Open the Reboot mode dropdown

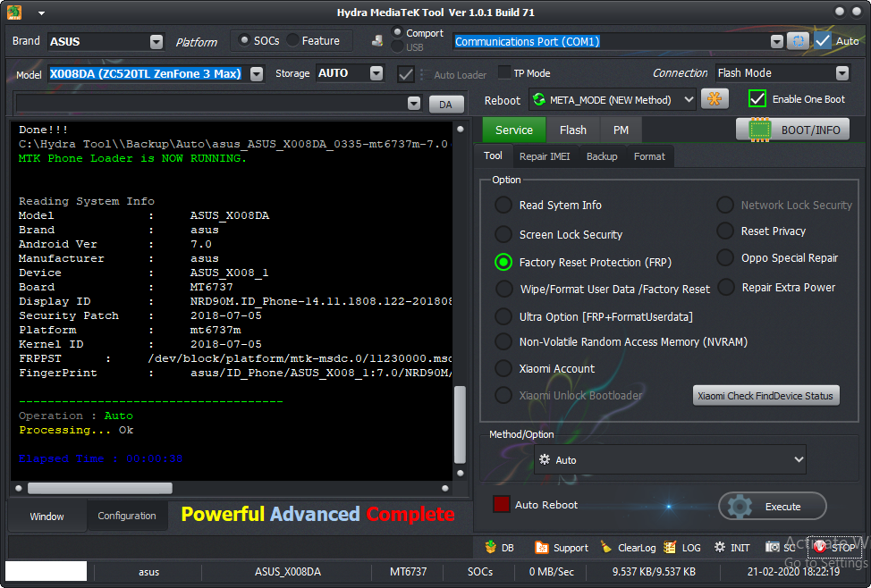pyautogui.click(x=689, y=99)
